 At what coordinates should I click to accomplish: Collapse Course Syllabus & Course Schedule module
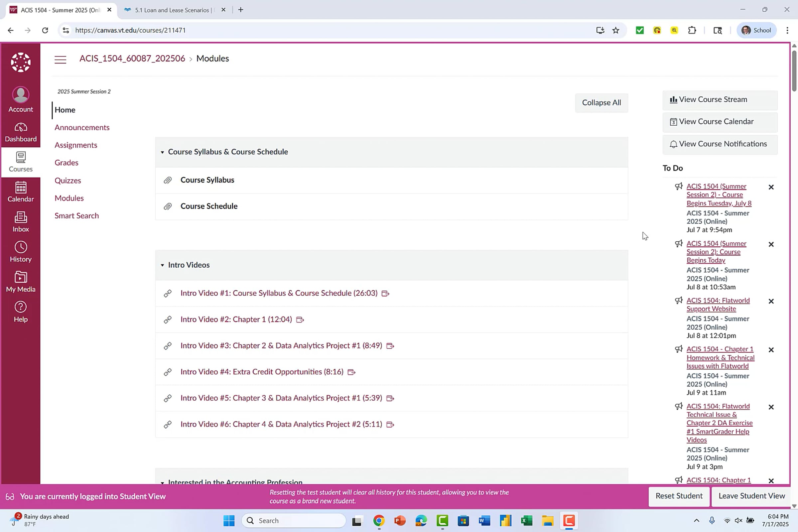tap(162, 152)
